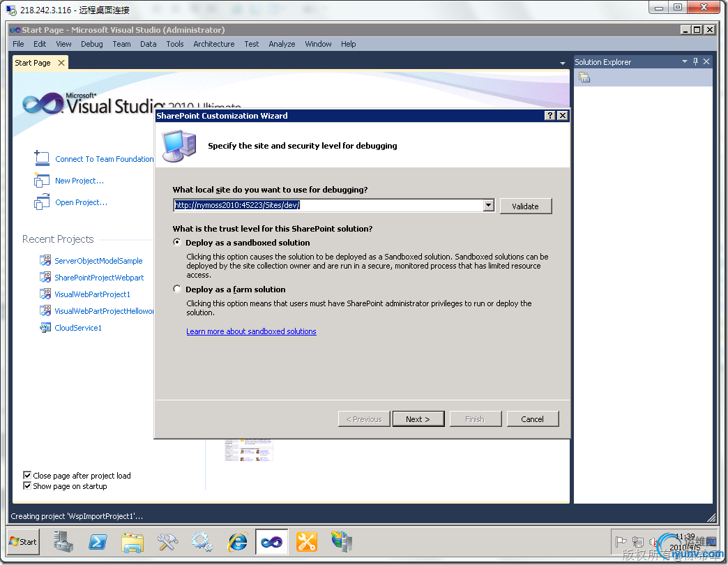Open the View menu
The width and height of the screenshot is (728, 565).
[63, 44]
